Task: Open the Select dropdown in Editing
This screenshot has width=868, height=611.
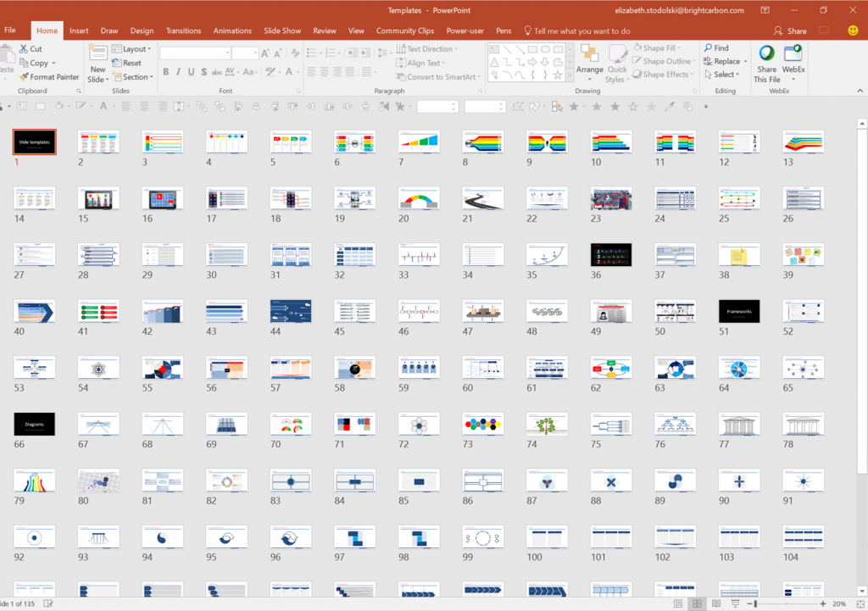Action: (722, 75)
